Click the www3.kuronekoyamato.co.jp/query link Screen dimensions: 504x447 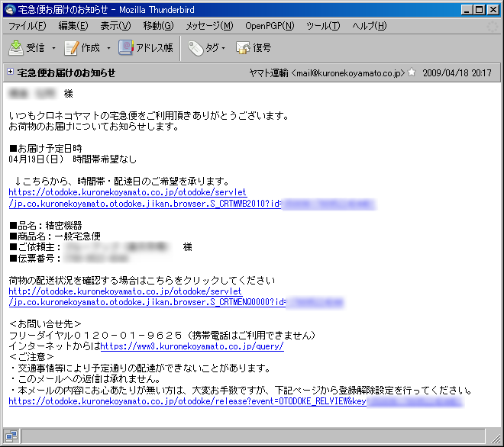coord(192,346)
